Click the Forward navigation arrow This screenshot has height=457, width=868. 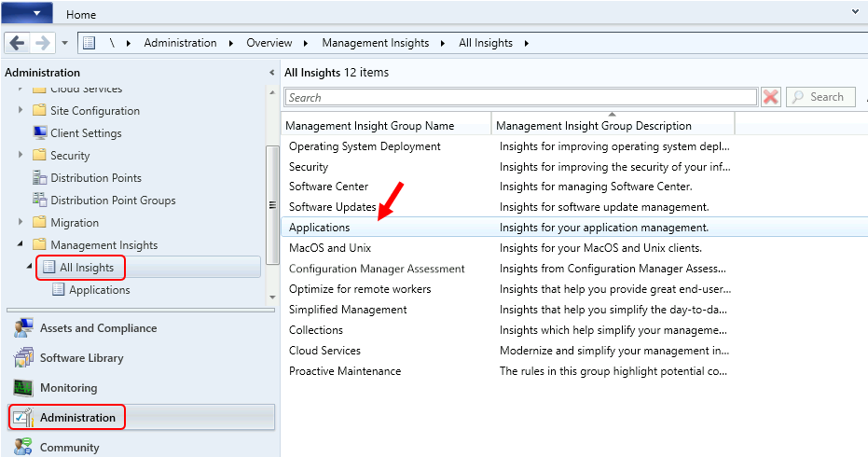pos(43,43)
